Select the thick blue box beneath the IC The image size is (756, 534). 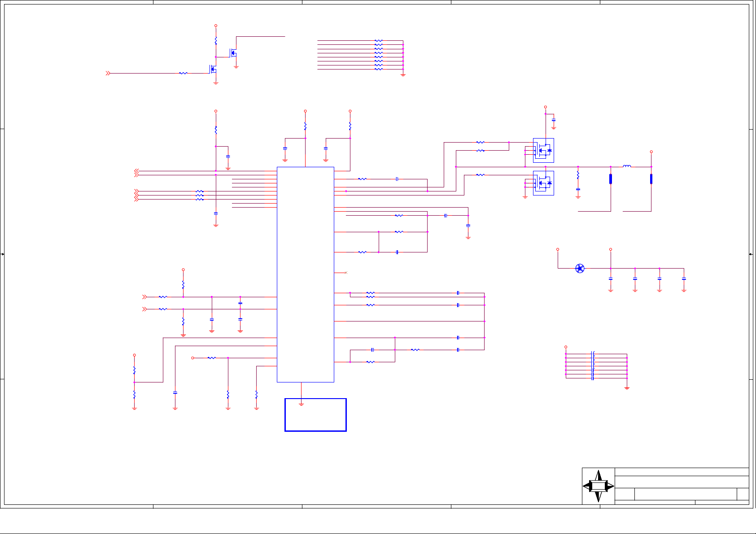[x=315, y=415]
